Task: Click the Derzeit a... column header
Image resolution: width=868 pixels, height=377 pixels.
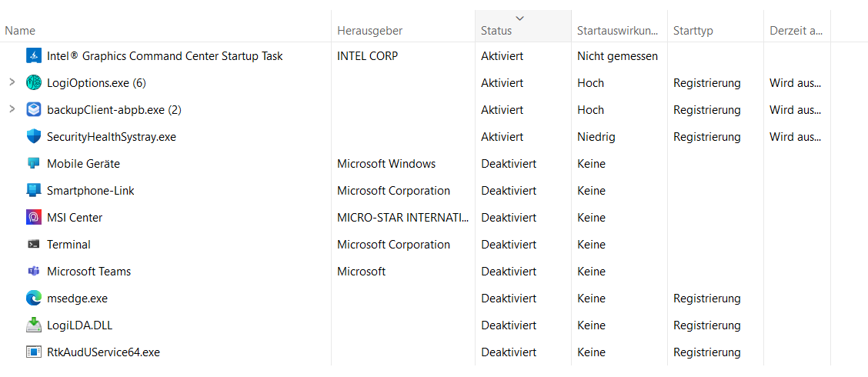Action: 795,31
